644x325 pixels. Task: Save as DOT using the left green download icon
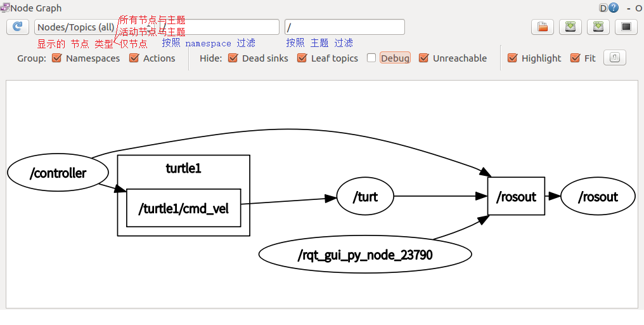[x=570, y=27]
